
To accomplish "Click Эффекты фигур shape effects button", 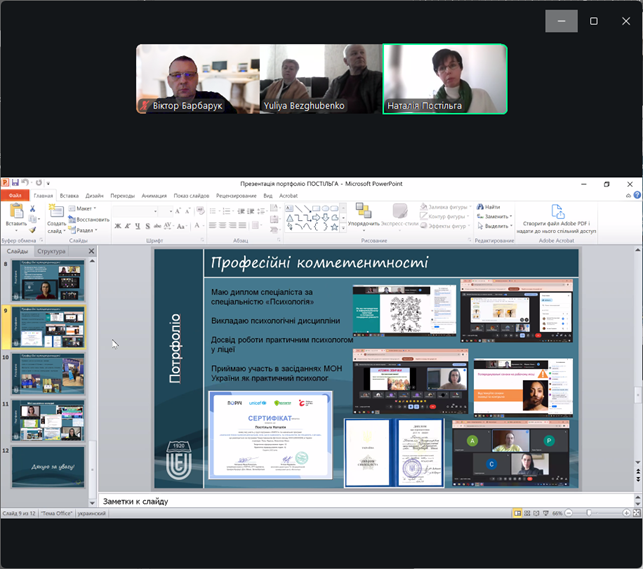I will (445, 226).
